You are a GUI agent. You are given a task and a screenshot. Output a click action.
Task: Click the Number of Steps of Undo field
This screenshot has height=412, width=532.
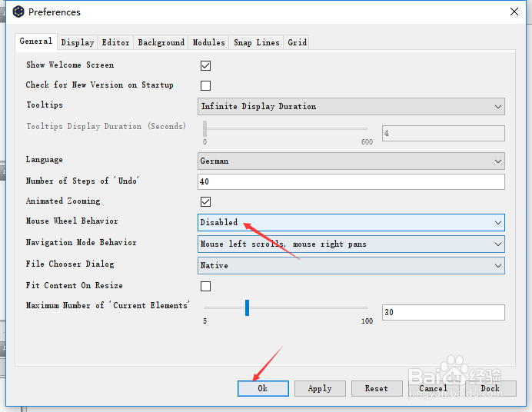pyautogui.click(x=351, y=181)
